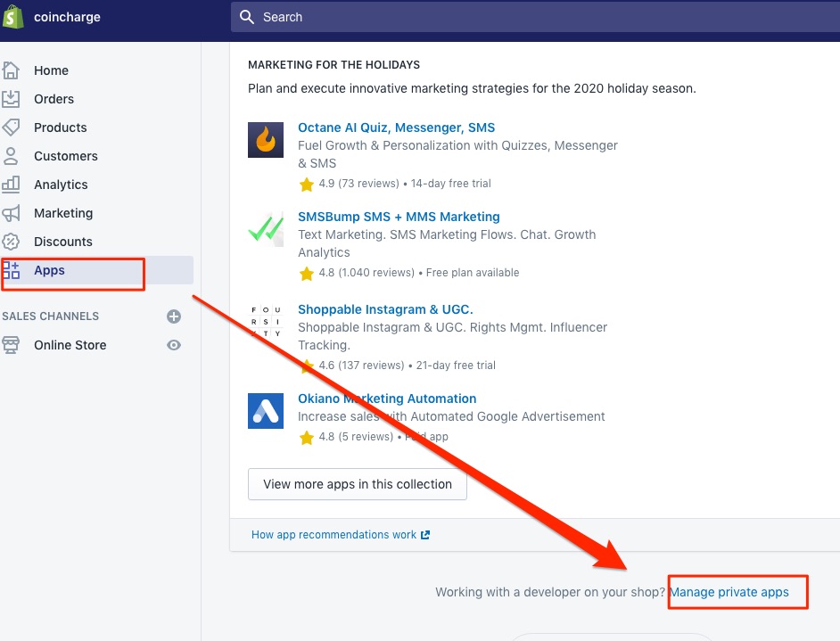Screen dimensions: 840x641
Task: Click the SALES CHANNELS heading
Action: click(x=50, y=316)
